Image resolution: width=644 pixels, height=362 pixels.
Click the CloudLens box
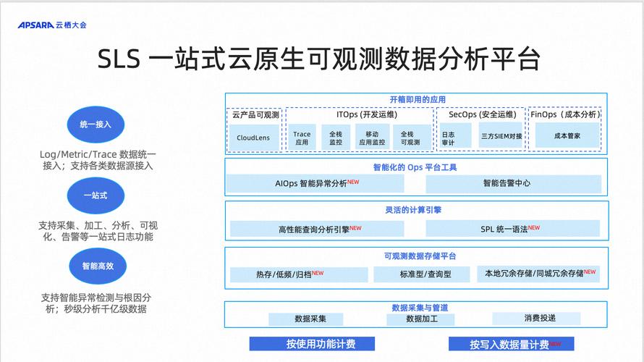pos(253,138)
